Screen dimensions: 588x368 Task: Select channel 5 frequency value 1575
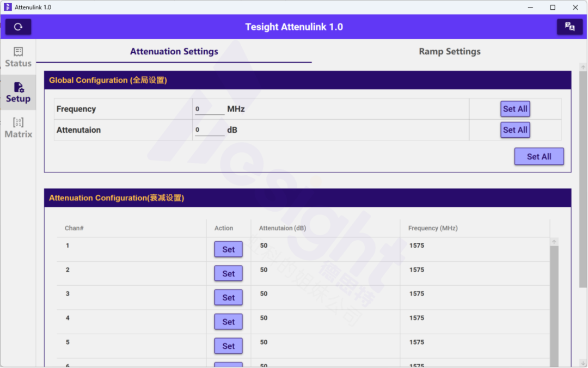tap(416, 342)
